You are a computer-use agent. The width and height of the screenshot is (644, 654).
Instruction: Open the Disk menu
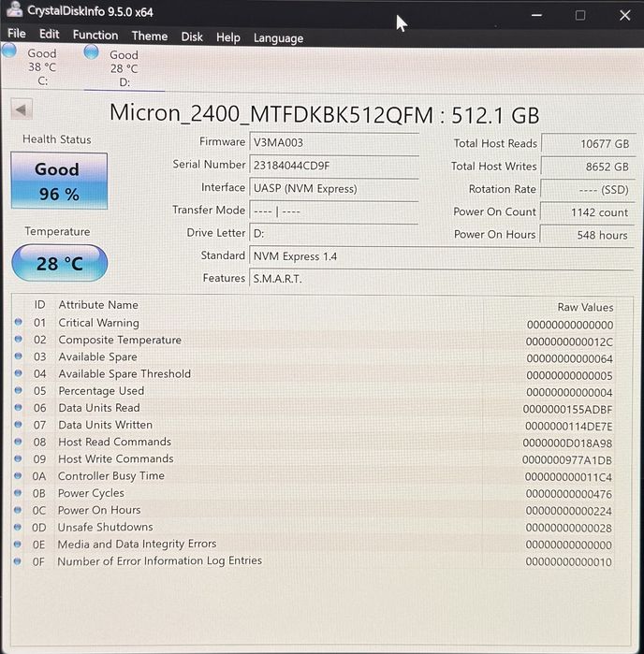(x=192, y=36)
